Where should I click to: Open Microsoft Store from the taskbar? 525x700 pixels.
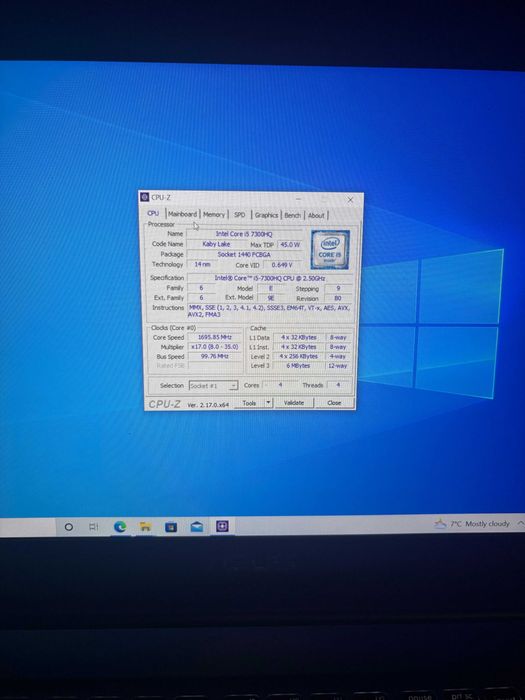[x=171, y=527]
